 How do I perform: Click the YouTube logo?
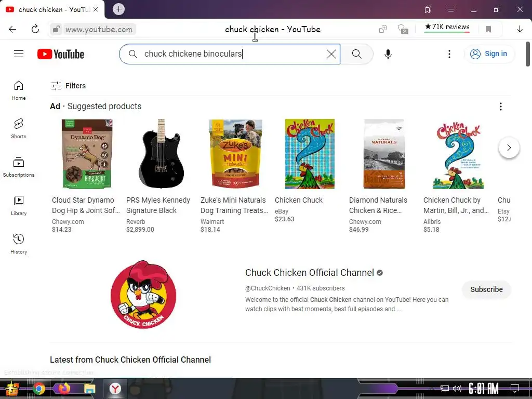click(x=61, y=54)
